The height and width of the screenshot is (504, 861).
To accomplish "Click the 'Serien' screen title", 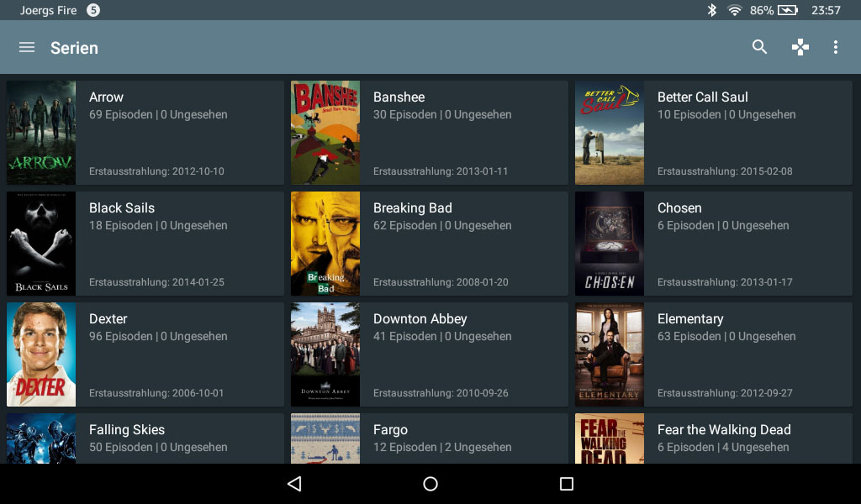I will click(x=74, y=48).
